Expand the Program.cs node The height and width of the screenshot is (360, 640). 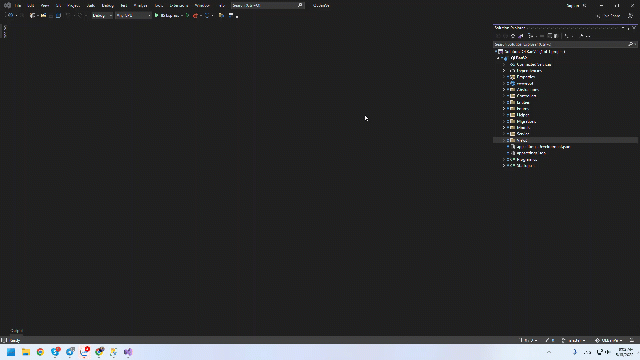point(504,160)
